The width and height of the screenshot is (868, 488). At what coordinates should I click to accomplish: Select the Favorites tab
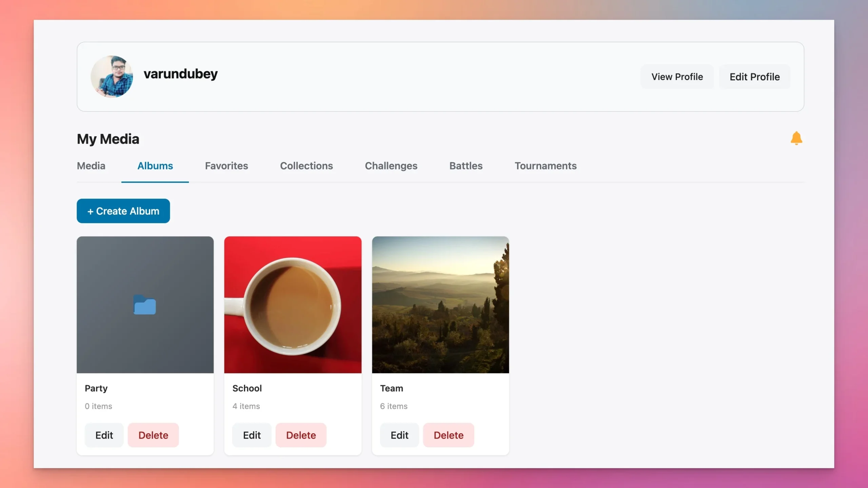(x=226, y=166)
